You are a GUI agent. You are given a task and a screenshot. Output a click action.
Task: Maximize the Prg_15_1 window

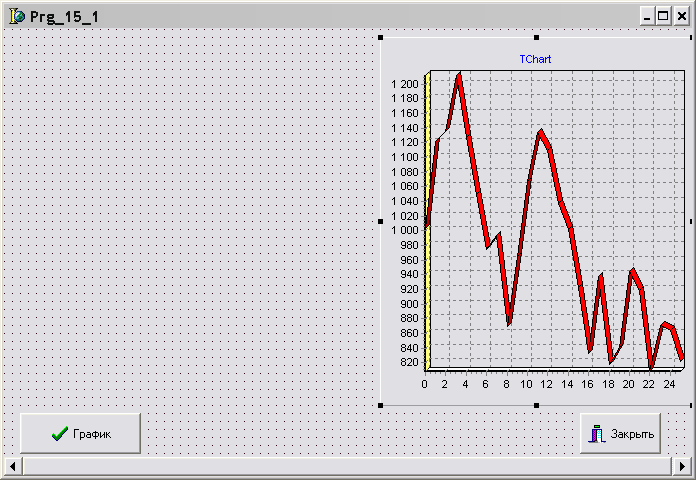(x=663, y=16)
